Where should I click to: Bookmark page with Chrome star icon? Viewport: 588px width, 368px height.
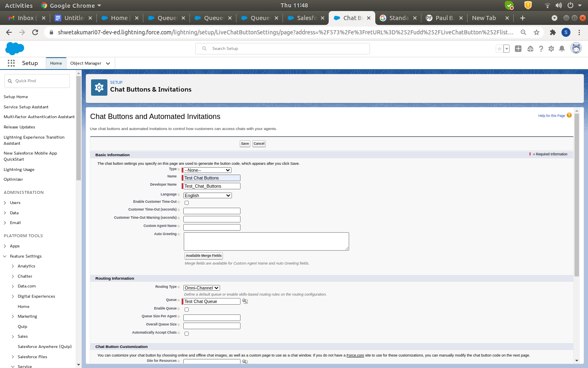point(537,32)
